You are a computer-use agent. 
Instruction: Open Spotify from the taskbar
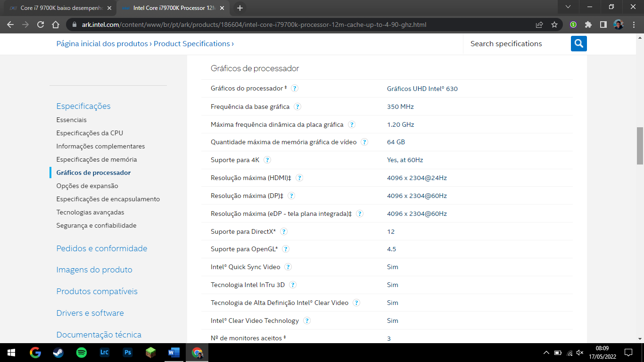82,353
